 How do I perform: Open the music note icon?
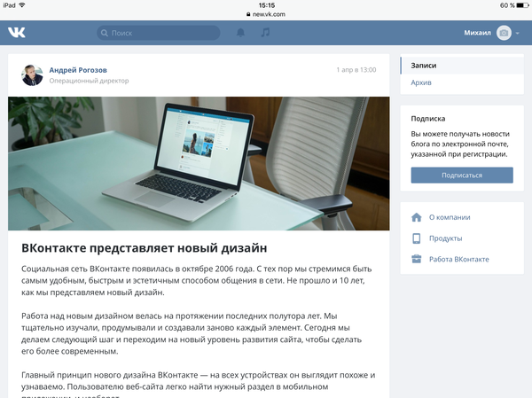pyautogui.click(x=265, y=32)
